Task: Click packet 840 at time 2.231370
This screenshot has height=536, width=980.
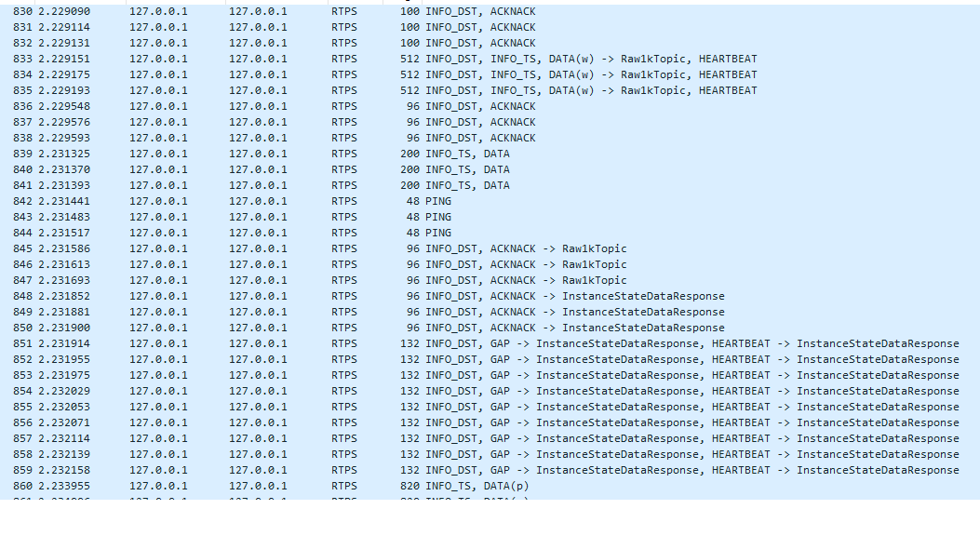Action: (490, 170)
